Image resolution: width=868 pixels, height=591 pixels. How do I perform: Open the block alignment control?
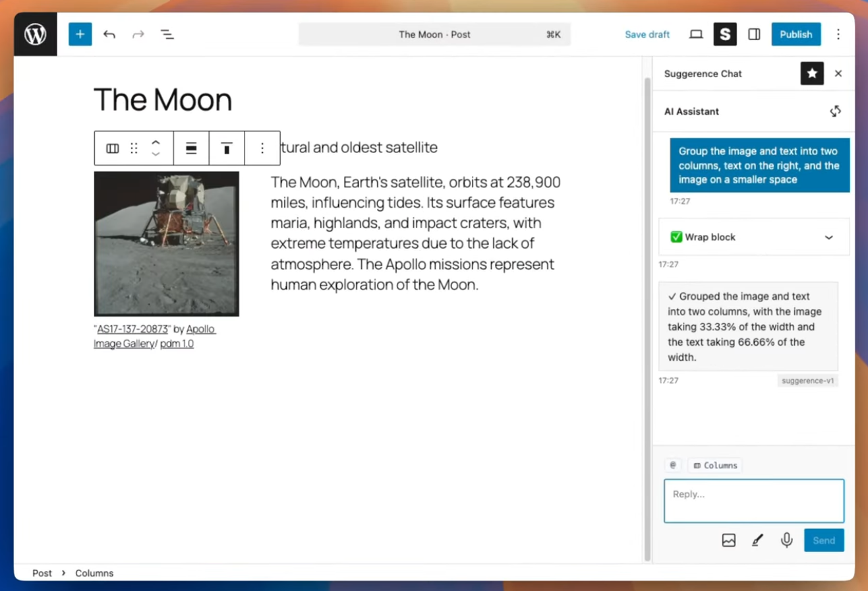[x=191, y=148]
